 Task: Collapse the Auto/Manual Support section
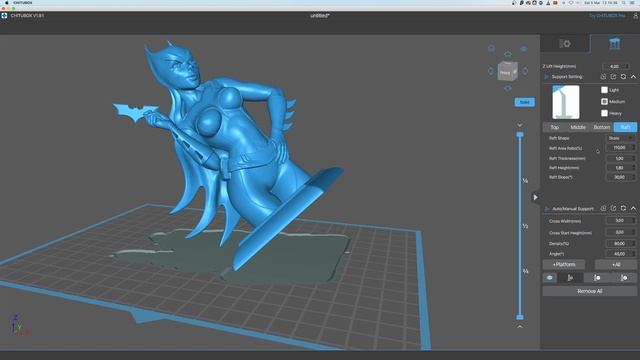pos(633,209)
